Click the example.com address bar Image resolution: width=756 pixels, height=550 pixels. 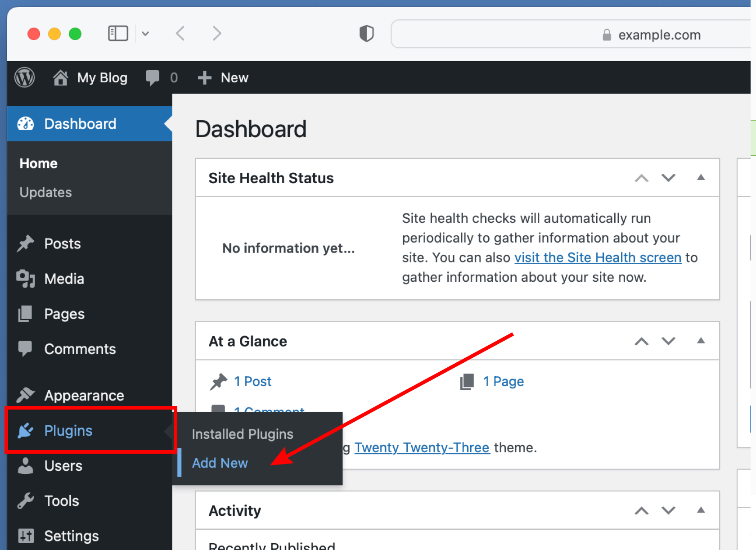point(573,34)
